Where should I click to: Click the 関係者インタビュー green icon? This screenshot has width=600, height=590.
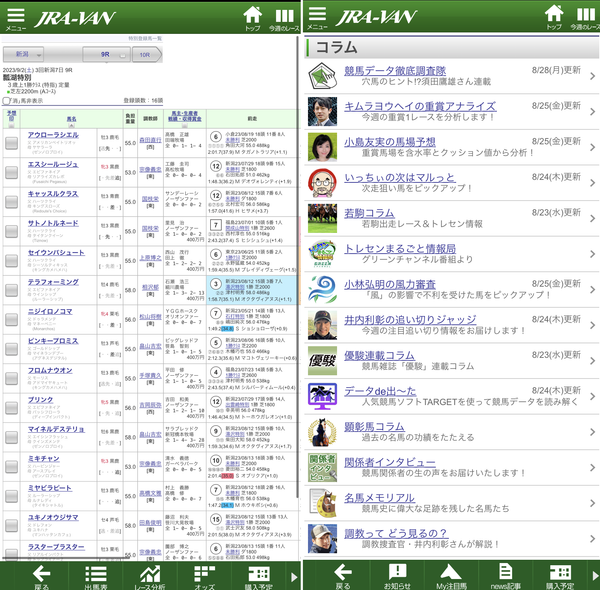pyautogui.click(x=322, y=467)
